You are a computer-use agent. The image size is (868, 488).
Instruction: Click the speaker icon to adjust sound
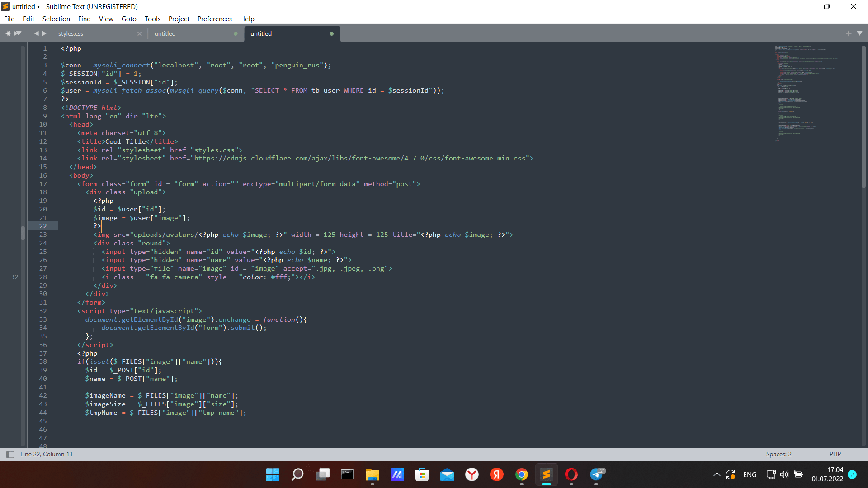tap(784, 474)
